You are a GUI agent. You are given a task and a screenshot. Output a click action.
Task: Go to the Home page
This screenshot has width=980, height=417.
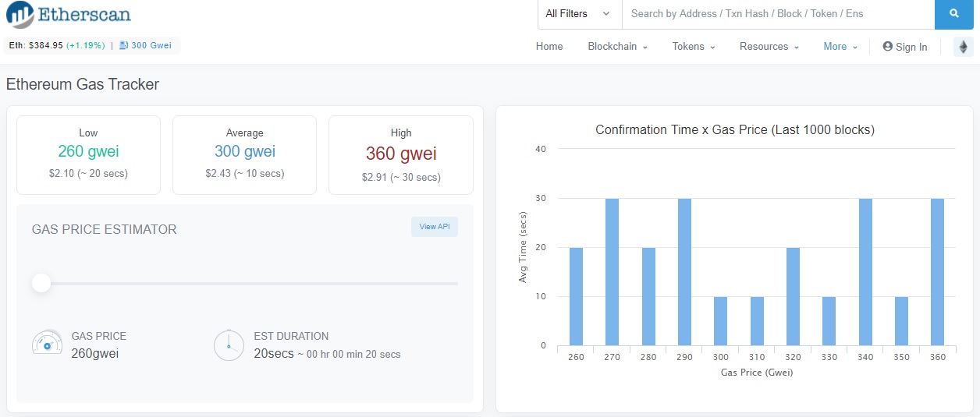point(549,47)
